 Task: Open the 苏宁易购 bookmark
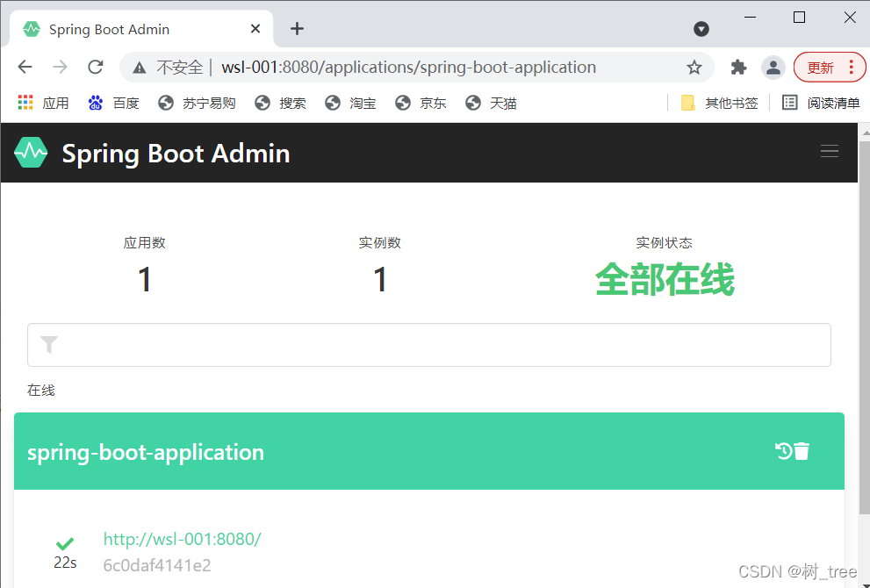tap(197, 103)
